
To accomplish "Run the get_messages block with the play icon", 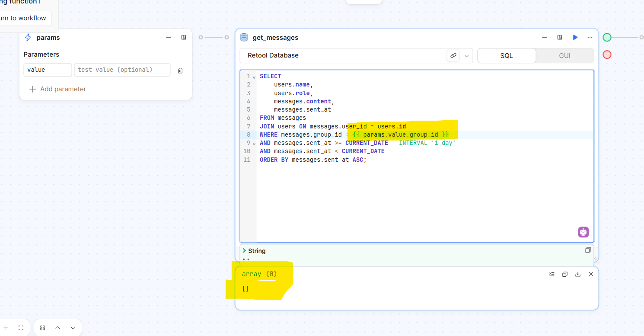I will pyautogui.click(x=575, y=38).
